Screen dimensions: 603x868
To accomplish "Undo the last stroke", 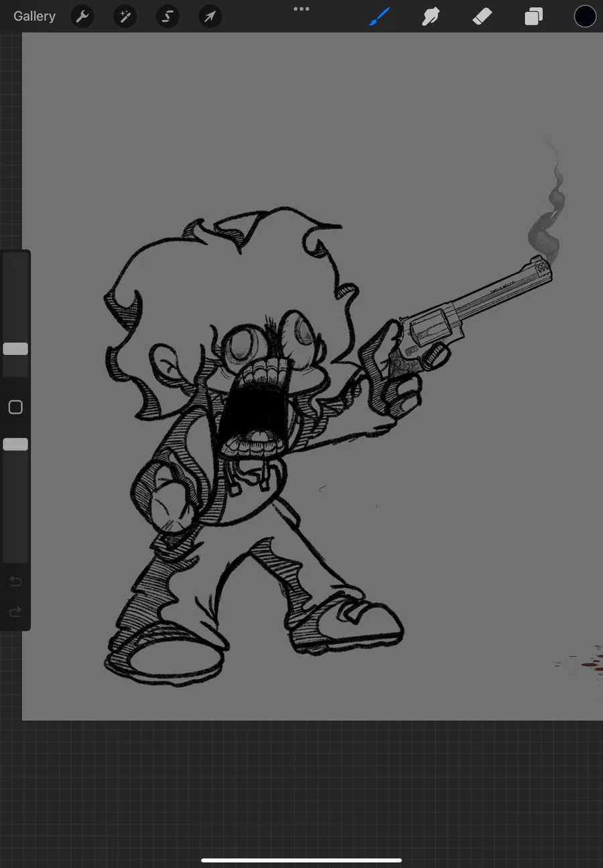I will click(x=15, y=581).
